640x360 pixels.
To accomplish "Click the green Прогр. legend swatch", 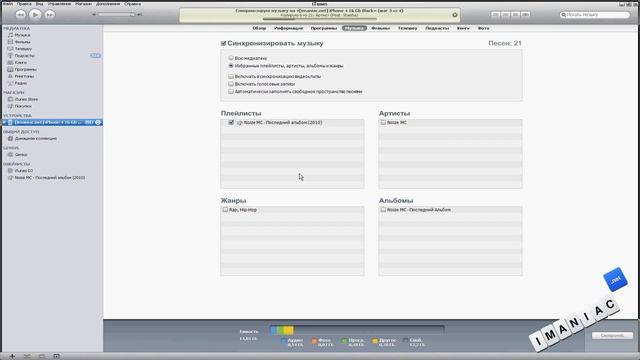I will [344, 340].
